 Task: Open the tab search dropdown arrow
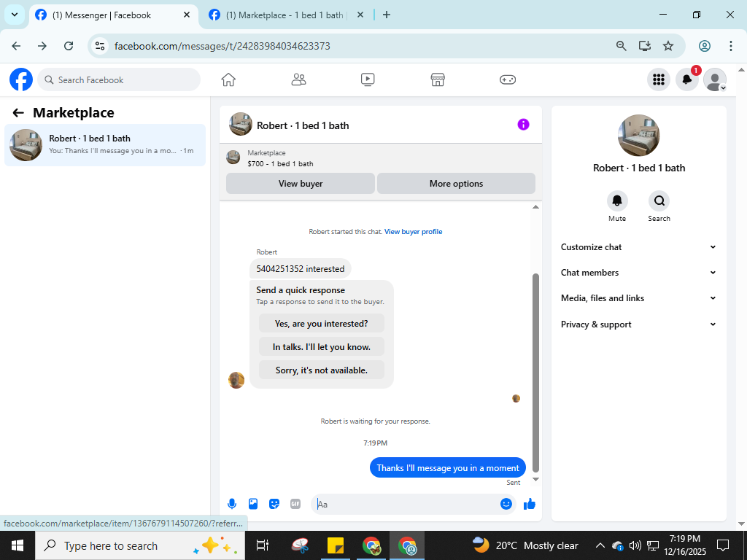coord(15,15)
